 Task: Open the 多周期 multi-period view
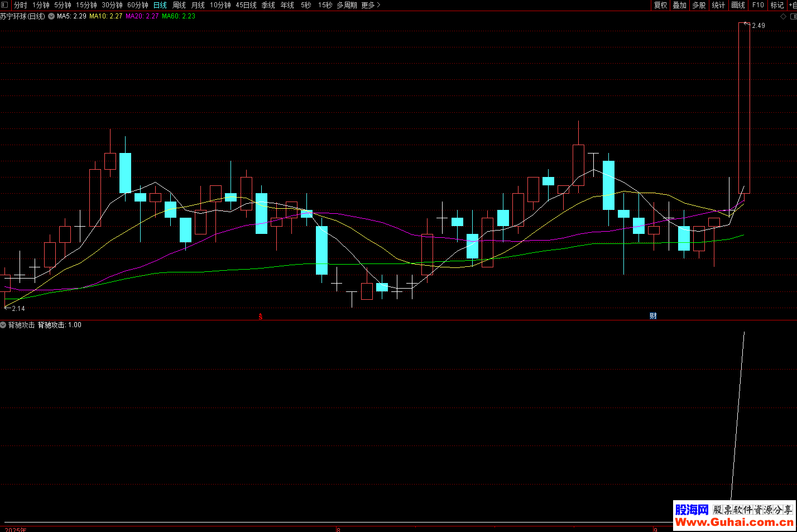(x=347, y=5)
